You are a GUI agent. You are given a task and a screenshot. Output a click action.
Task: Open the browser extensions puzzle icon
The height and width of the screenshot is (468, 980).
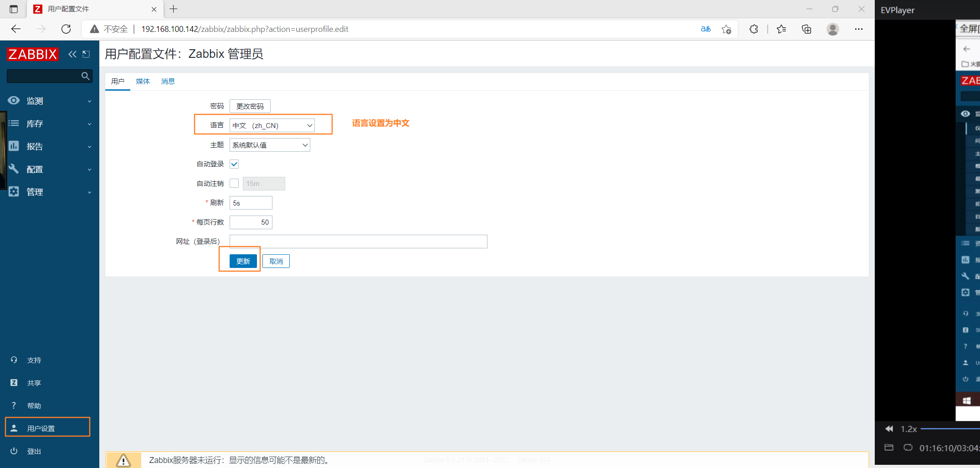(754, 29)
